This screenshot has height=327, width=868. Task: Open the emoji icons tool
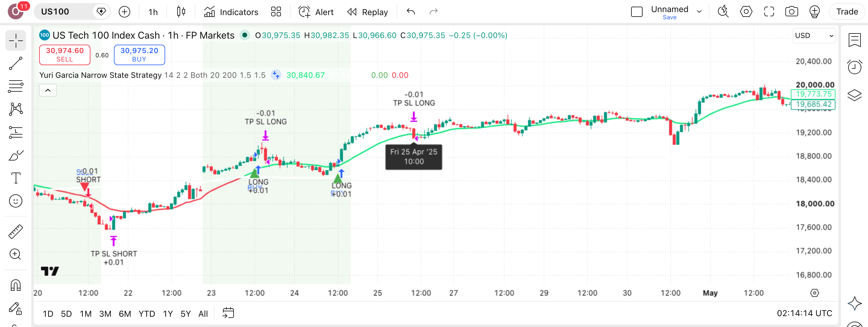click(x=15, y=201)
